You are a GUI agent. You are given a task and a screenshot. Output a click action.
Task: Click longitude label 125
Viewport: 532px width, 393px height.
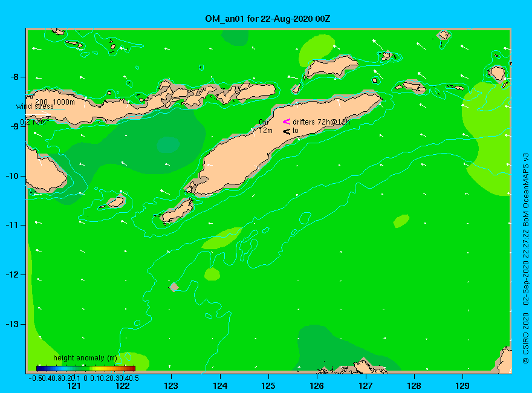[x=268, y=386]
